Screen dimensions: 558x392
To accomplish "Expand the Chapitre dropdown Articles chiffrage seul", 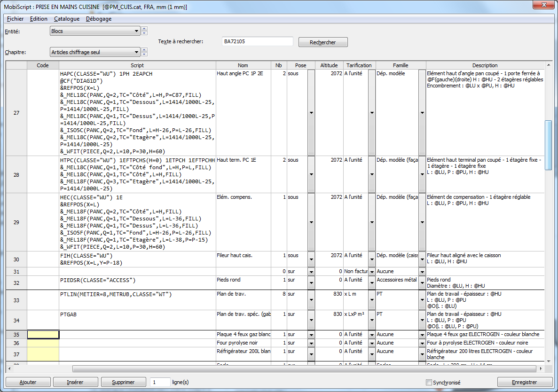I will click(94, 52).
